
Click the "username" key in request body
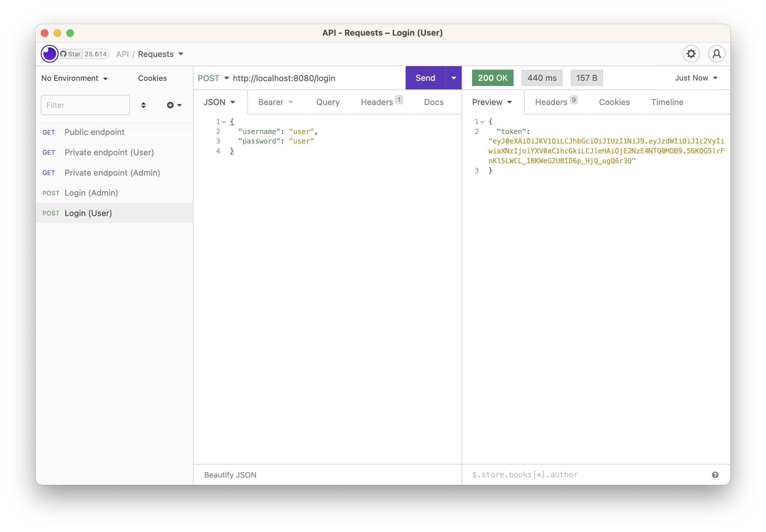pos(259,132)
